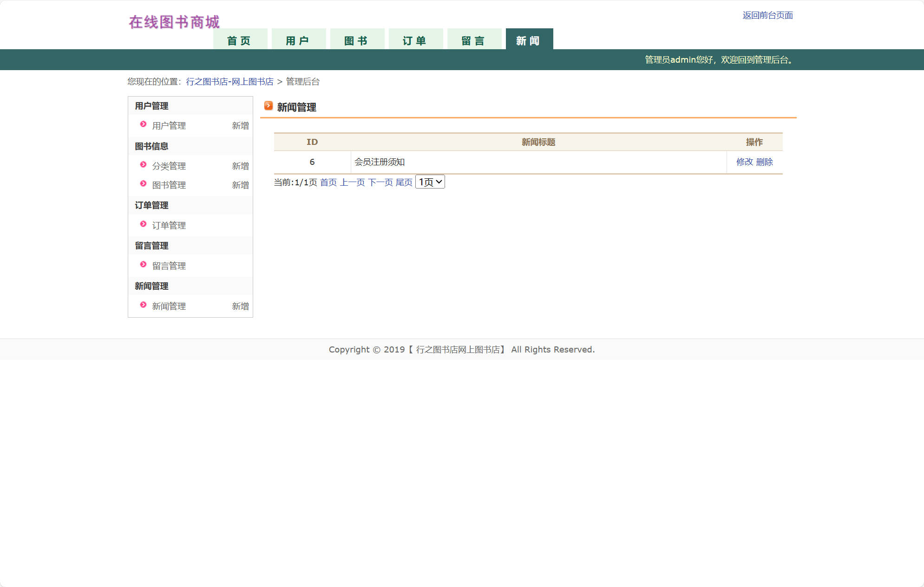This screenshot has height=587, width=924.
Task: Click 修改 to edit news item 6
Action: click(745, 162)
